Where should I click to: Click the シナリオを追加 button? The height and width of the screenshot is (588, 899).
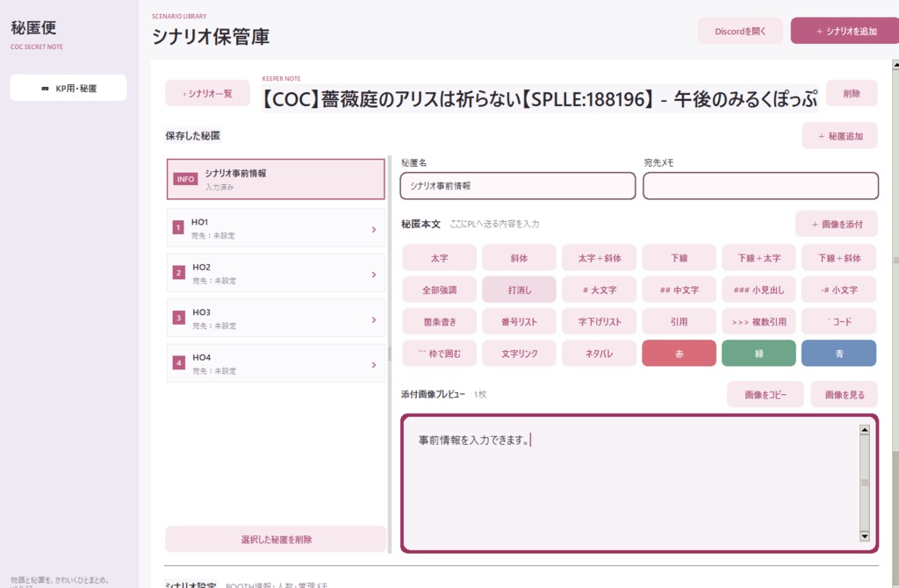pos(845,31)
